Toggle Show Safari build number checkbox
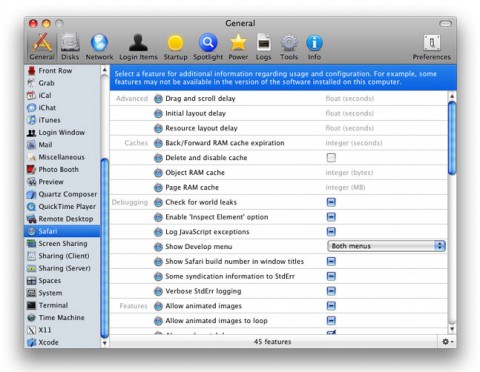This screenshot has width=480, height=372. point(331,261)
